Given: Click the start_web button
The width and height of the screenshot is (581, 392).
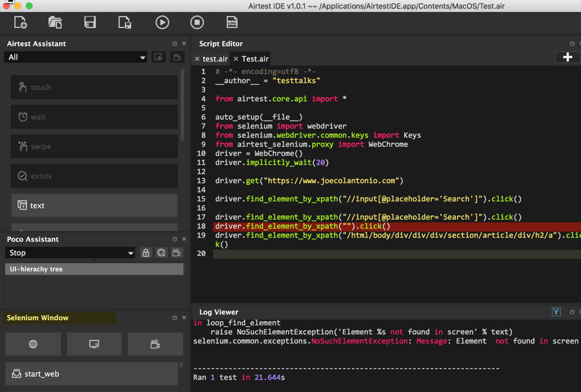Looking at the screenshot, I should pos(94,374).
